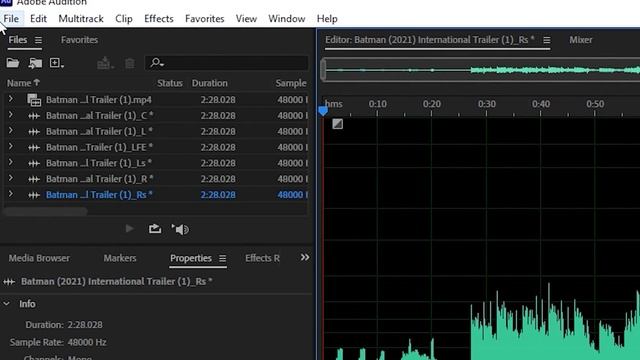
Task: Open the Window menu
Action: 287,19
